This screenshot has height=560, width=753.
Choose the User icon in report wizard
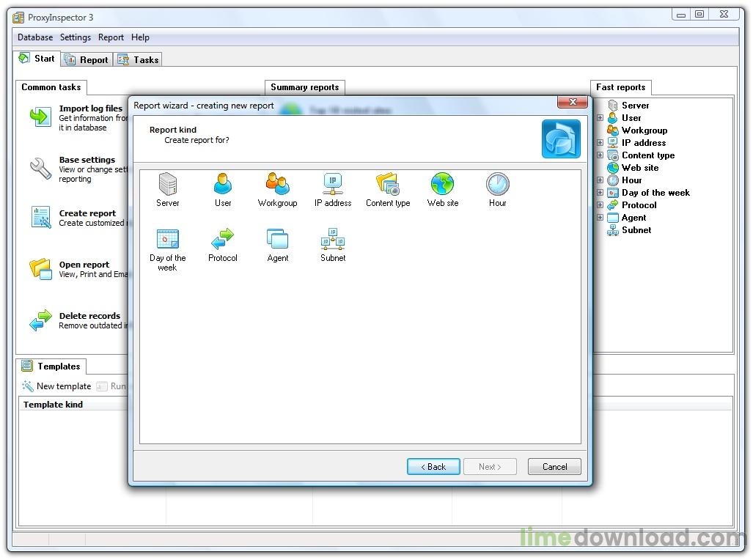(x=223, y=184)
